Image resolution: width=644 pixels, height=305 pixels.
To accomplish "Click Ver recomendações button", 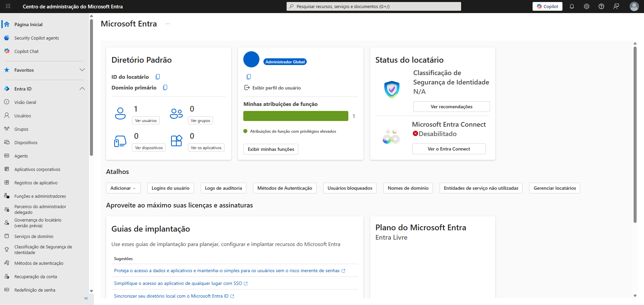I will click(451, 107).
